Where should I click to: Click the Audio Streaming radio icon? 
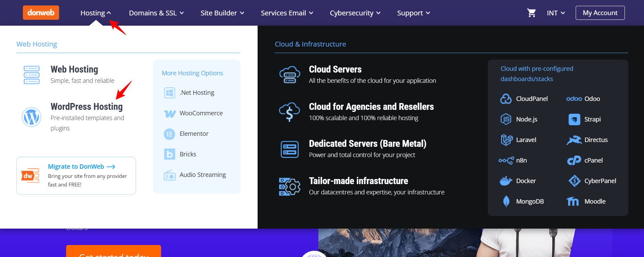coord(169,175)
